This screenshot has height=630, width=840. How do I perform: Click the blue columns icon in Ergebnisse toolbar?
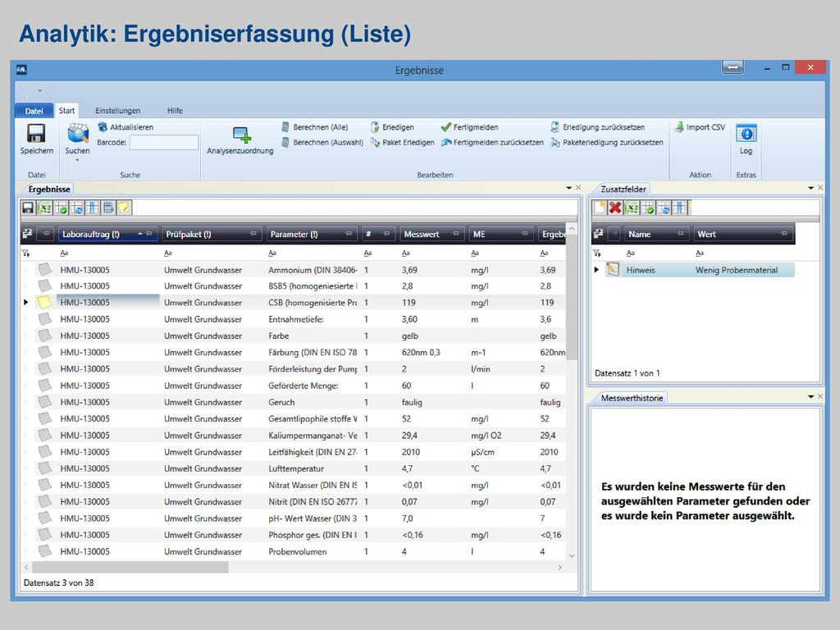pyautogui.click(x=93, y=208)
